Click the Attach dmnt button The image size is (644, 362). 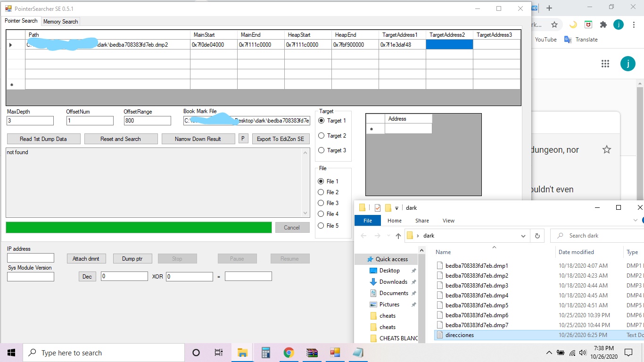click(x=86, y=259)
